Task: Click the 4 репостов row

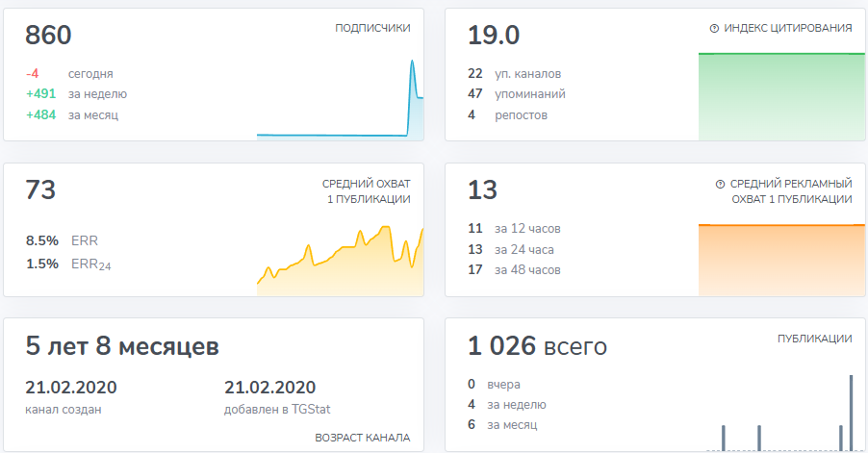Action: tap(507, 115)
